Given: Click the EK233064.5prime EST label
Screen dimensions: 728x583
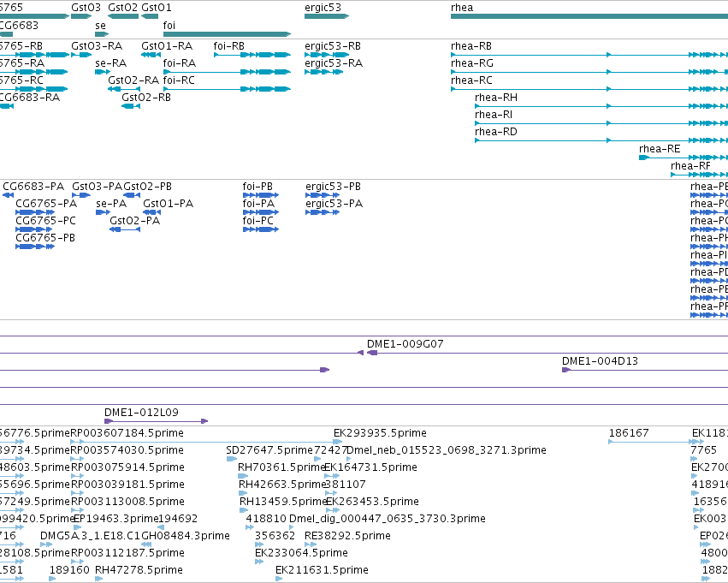Looking at the screenshot, I should point(301,553).
